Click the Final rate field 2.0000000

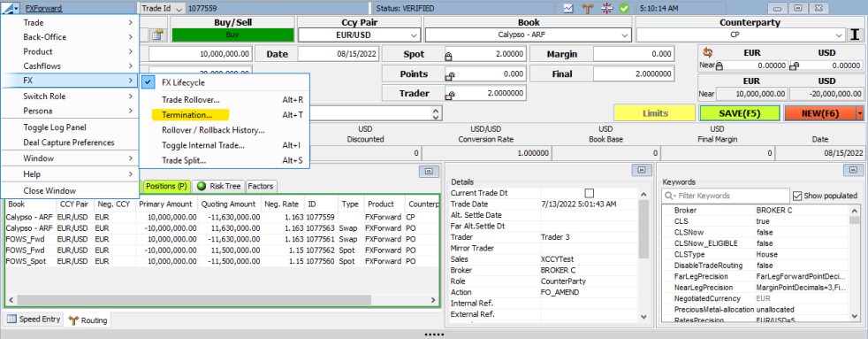click(634, 74)
